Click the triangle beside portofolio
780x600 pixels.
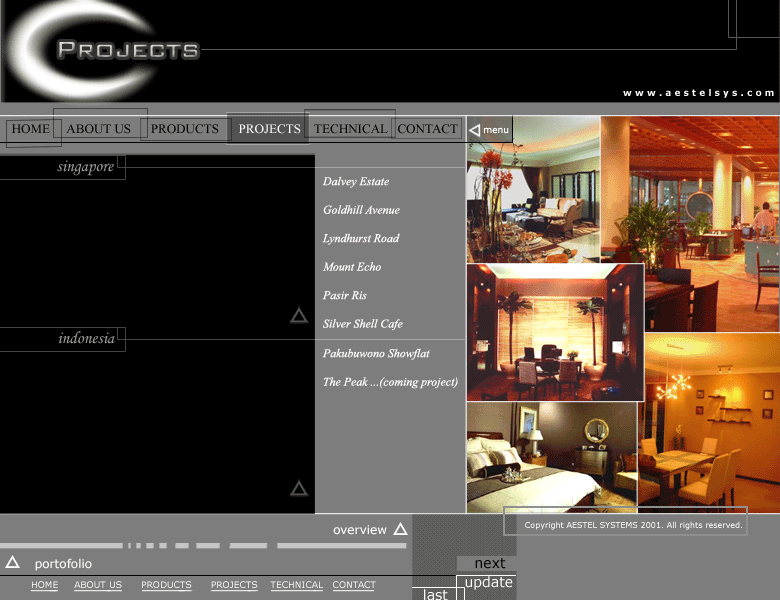[x=12, y=563]
